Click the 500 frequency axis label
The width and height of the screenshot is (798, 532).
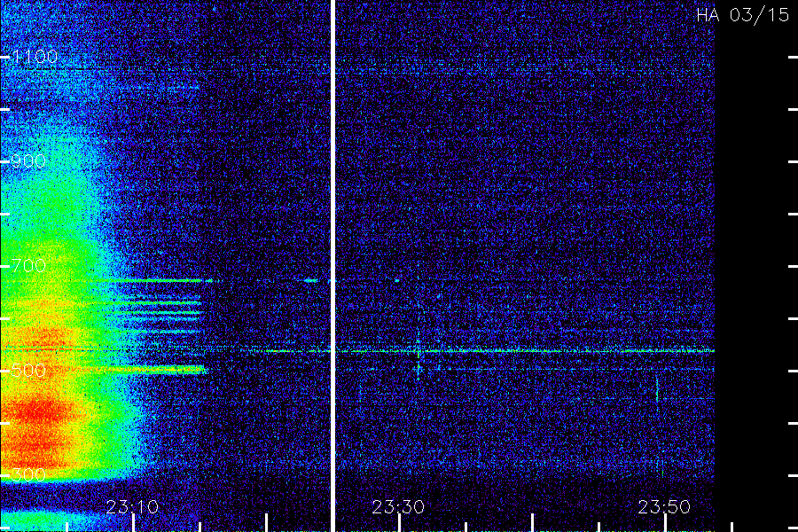click(28, 371)
